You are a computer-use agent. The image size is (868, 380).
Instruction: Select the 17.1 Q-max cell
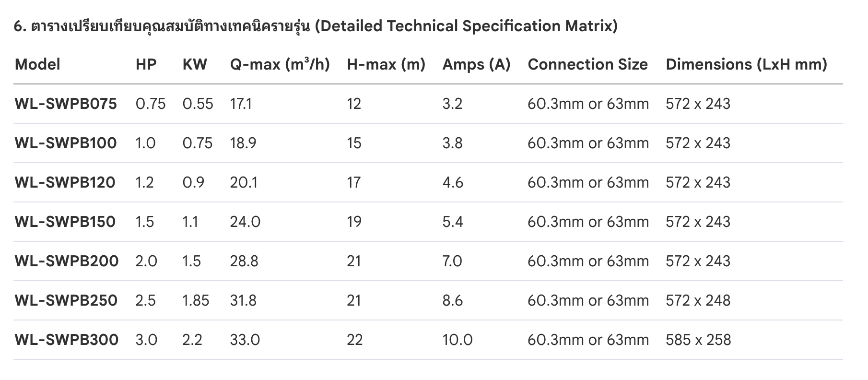tap(241, 104)
